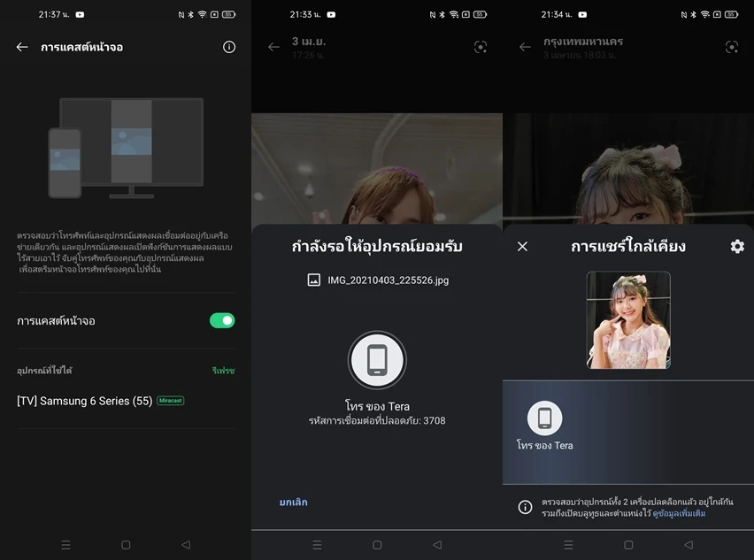Open the Google Lens icon in middle screen

[481, 47]
